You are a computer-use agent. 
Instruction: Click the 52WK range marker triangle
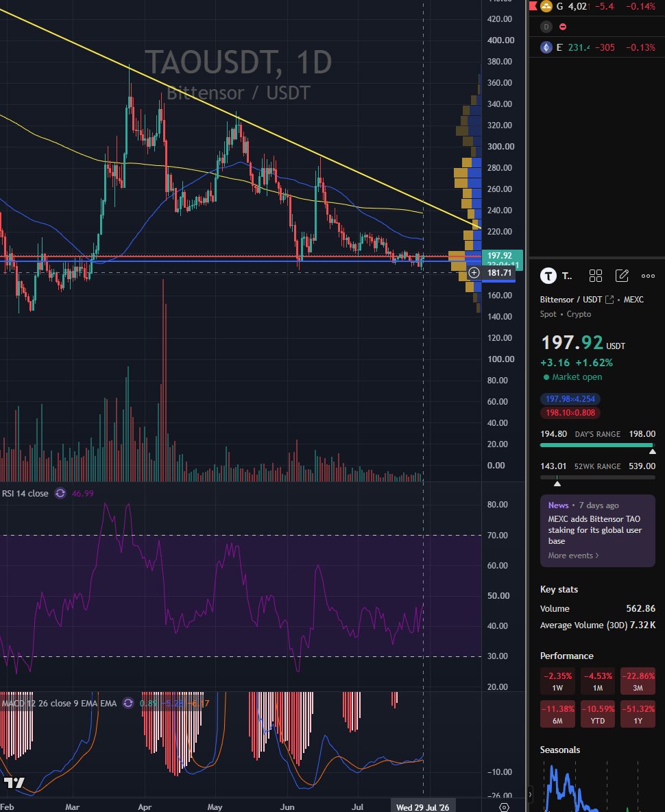[x=557, y=483]
